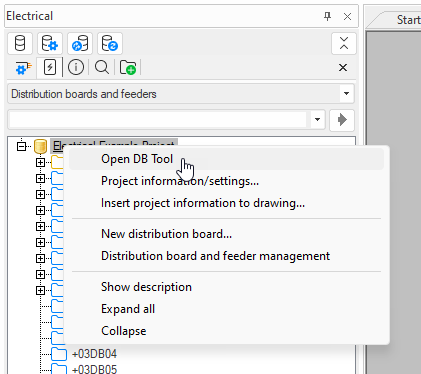The width and height of the screenshot is (421, 374).
Task: Open the database settings gear icon
Action: point(50,43)
